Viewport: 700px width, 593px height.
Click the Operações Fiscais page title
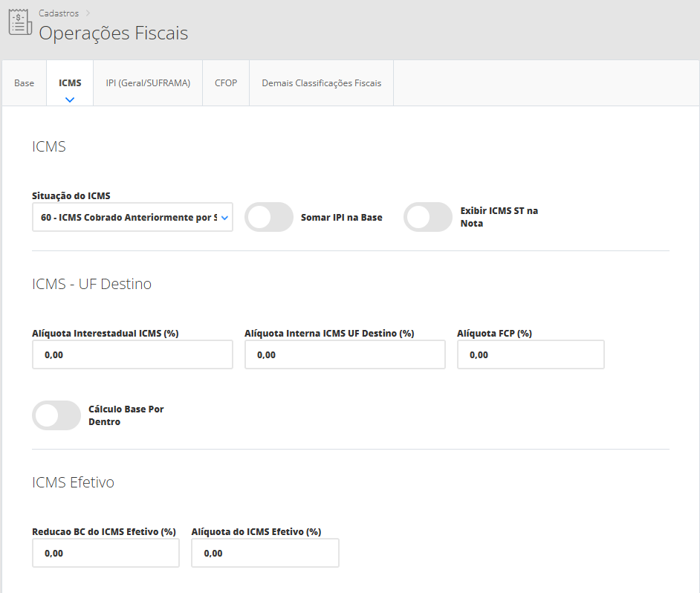(x=114, y=33)
